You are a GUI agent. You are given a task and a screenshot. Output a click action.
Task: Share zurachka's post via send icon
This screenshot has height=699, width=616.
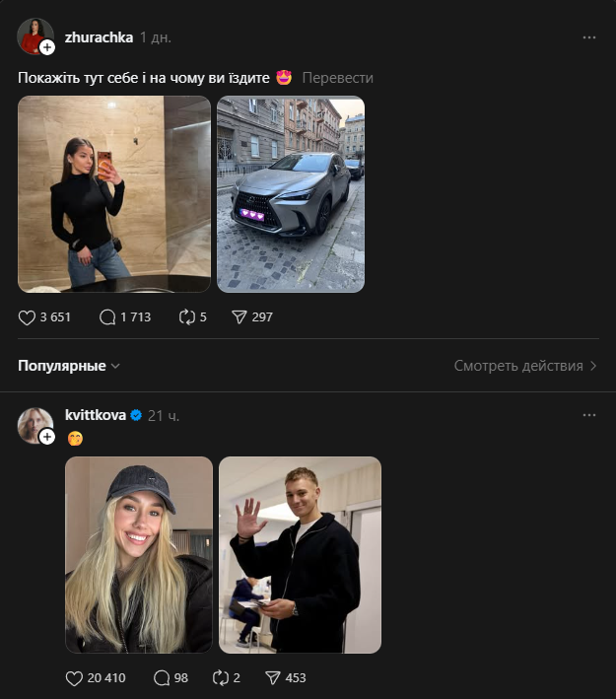point(238,317)
